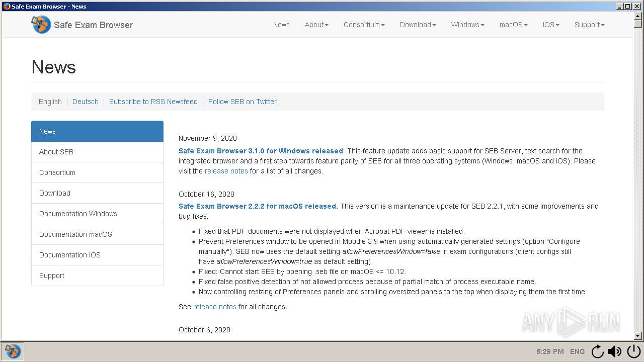The image size is (644, 362).
Task: Click the October 16, 2020 date
Action: tap(206, 194)
